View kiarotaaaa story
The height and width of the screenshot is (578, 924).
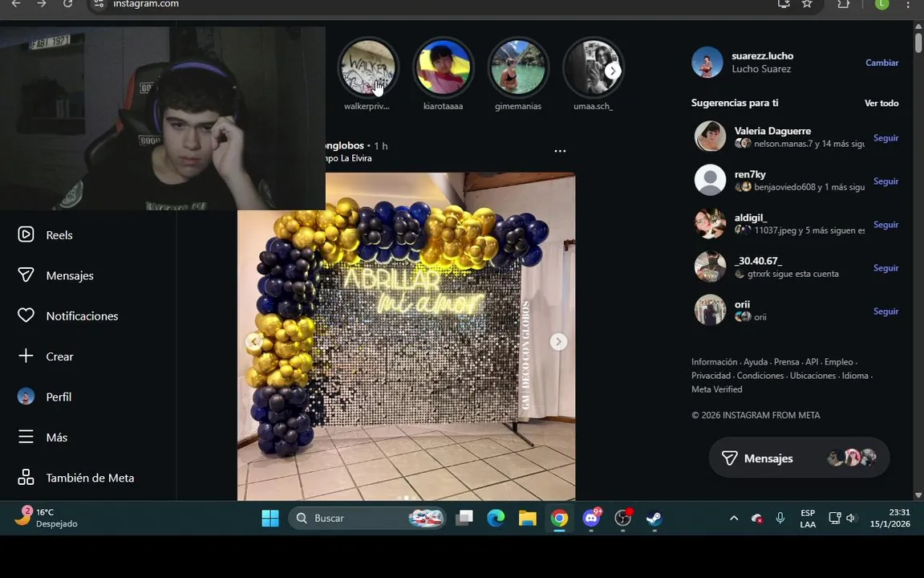(443, 67)
